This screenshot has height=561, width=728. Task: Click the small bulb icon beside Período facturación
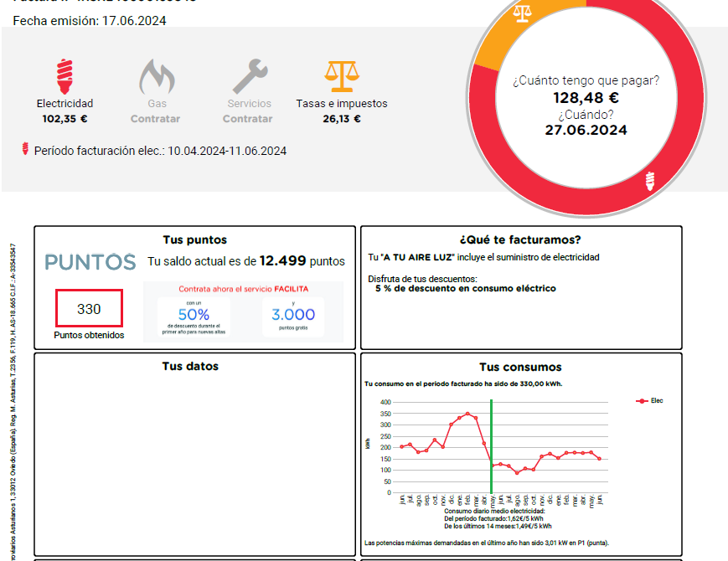click(x=25, y=149)
